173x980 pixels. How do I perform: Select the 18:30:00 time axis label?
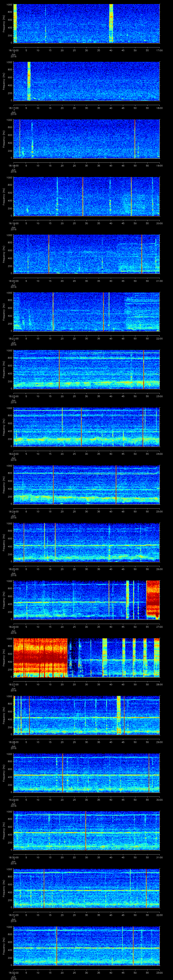pos(13,858)
